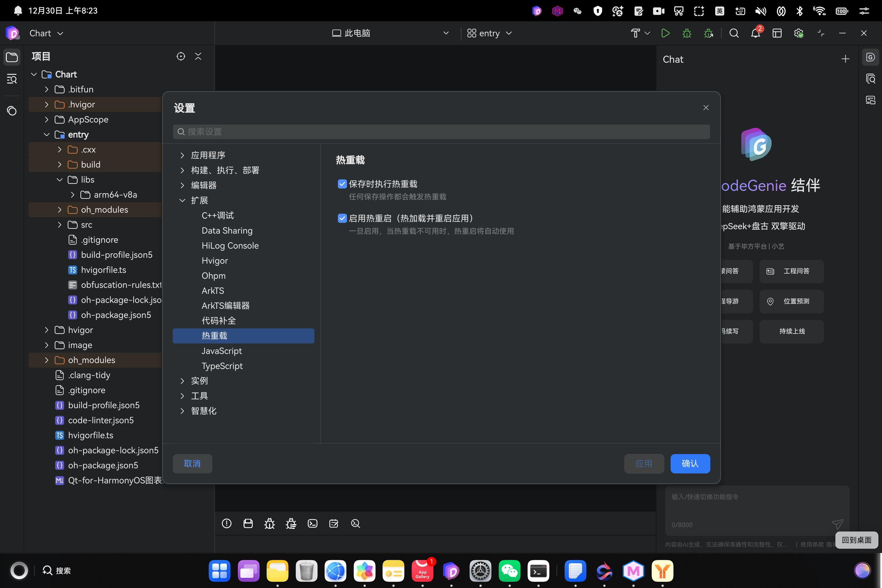Collapse the entry folder

[x=46, y=134]
